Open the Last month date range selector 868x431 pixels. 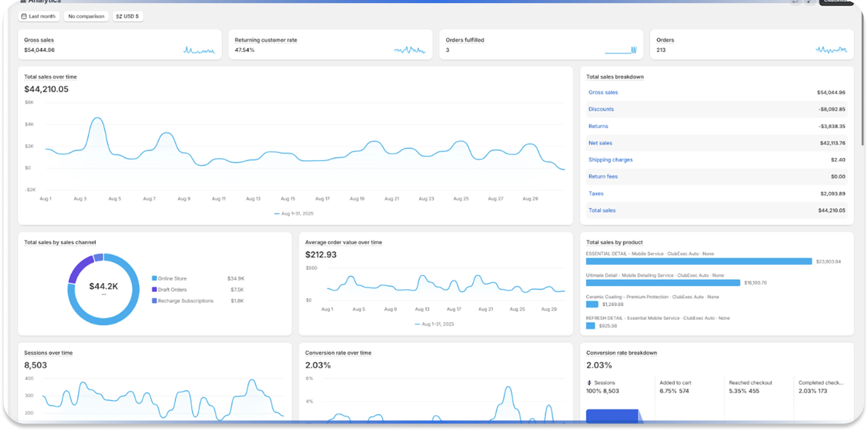39,16
